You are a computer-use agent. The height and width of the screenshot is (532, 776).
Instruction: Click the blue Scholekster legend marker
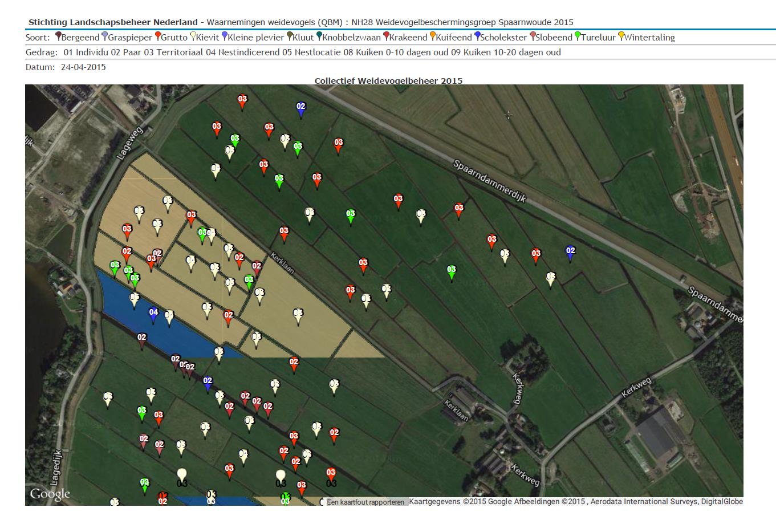tap(477, 36)
